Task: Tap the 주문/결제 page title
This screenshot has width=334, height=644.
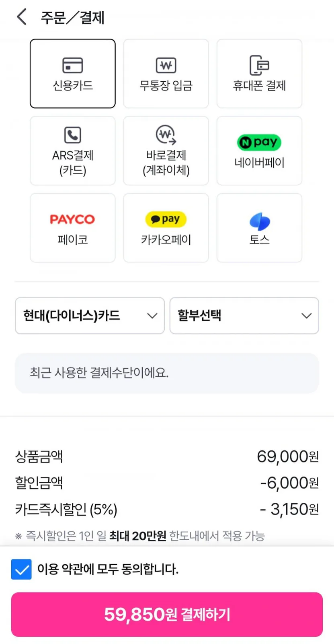Action: pos(72,17)
